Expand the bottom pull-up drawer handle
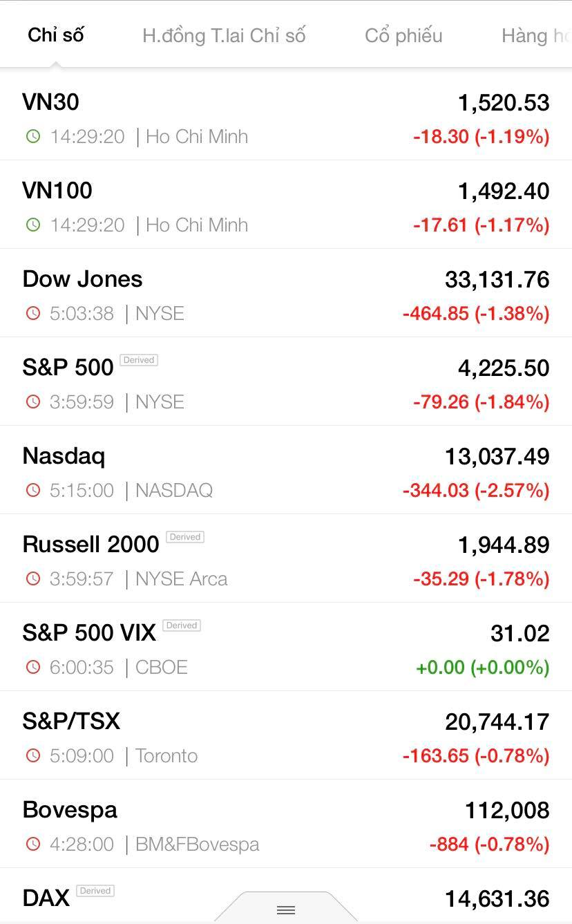The width and height of the screenshot is (572, 924). 286,909
